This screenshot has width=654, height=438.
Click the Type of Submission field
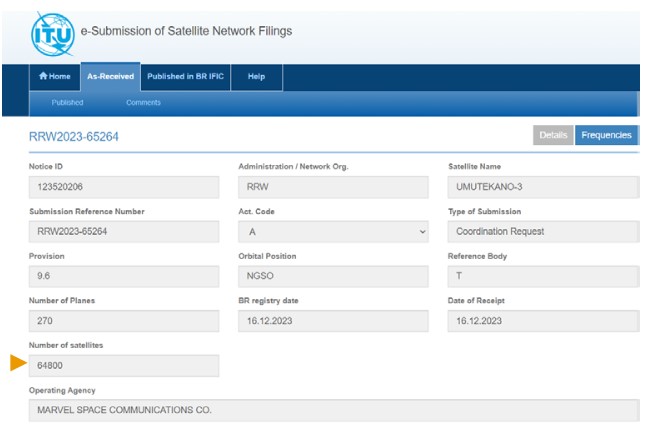[543, 232]
